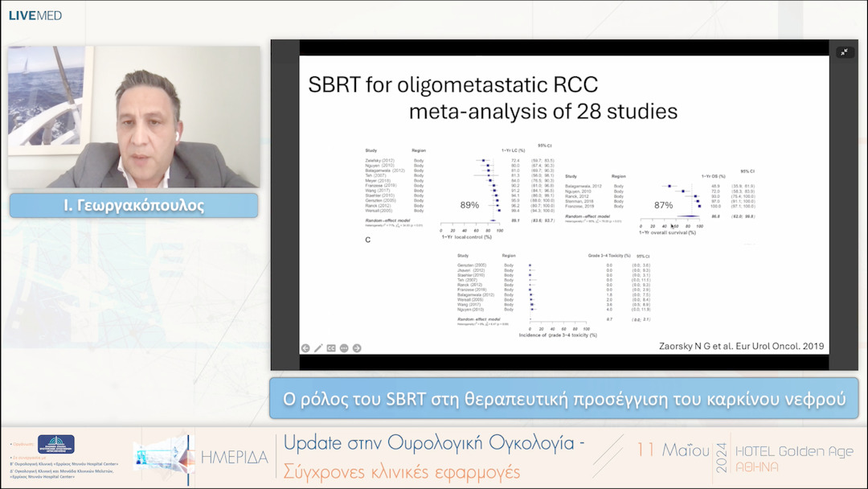Click the next slide arrow icon
Image resolution: width=868 pixels, height=489 pixels.
pos(357,348)
